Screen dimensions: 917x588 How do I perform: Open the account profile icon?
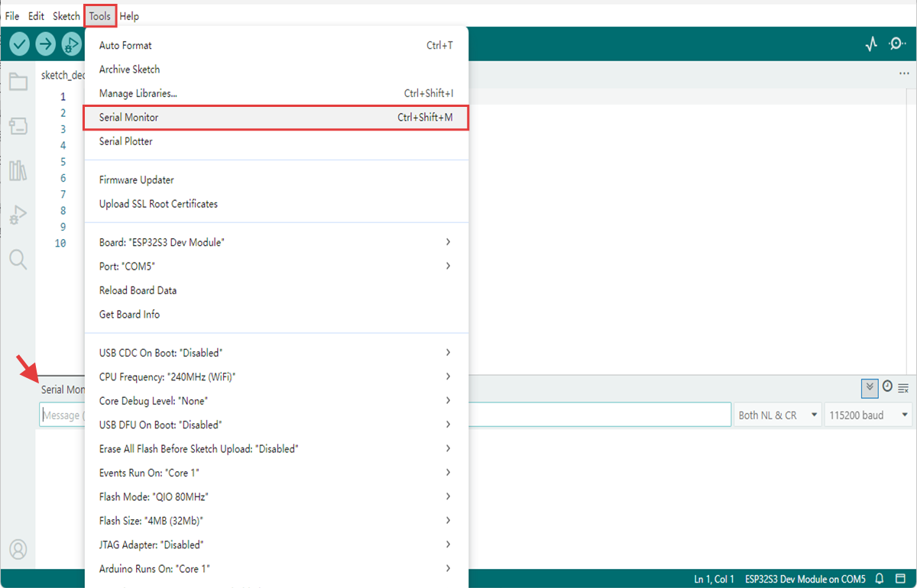[x=18, y=548]
